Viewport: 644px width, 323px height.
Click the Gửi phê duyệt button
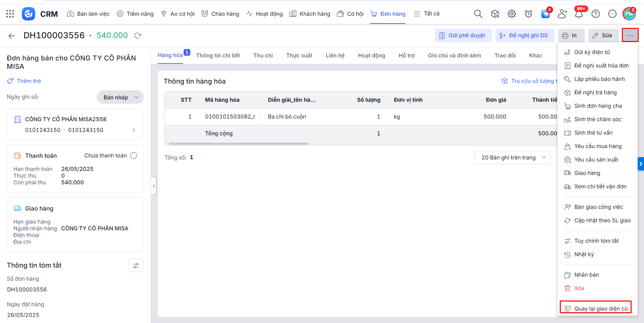[x=463, y=36]
